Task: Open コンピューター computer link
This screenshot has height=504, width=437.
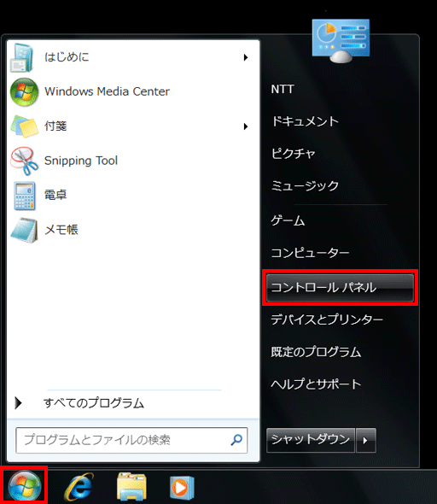Action: [310, 253]
